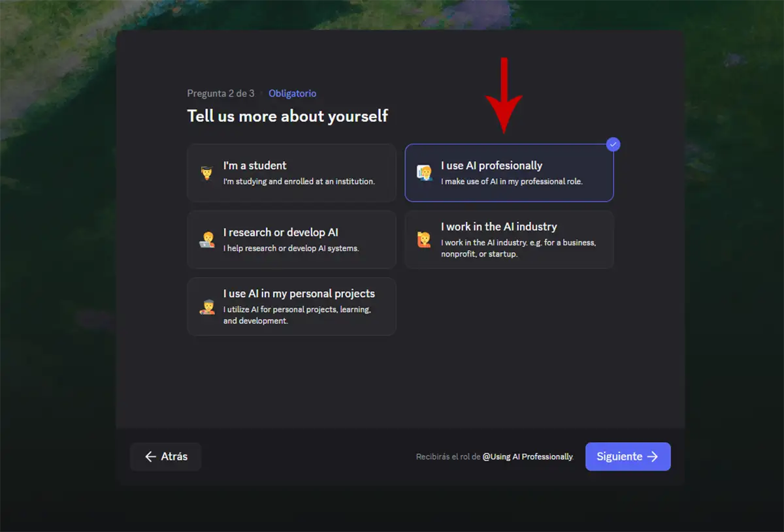Click the researcher with laptop emoji icon
The height and width of the screenshot is (532, 784).
pyautogui.click(x=207, y=240)
